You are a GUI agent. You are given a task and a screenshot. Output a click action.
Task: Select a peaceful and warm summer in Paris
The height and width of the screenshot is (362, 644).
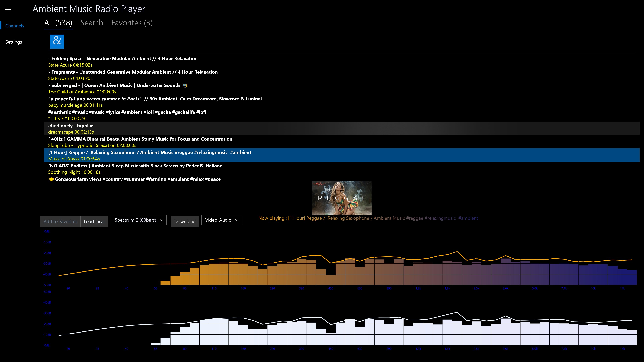point(155,102)
